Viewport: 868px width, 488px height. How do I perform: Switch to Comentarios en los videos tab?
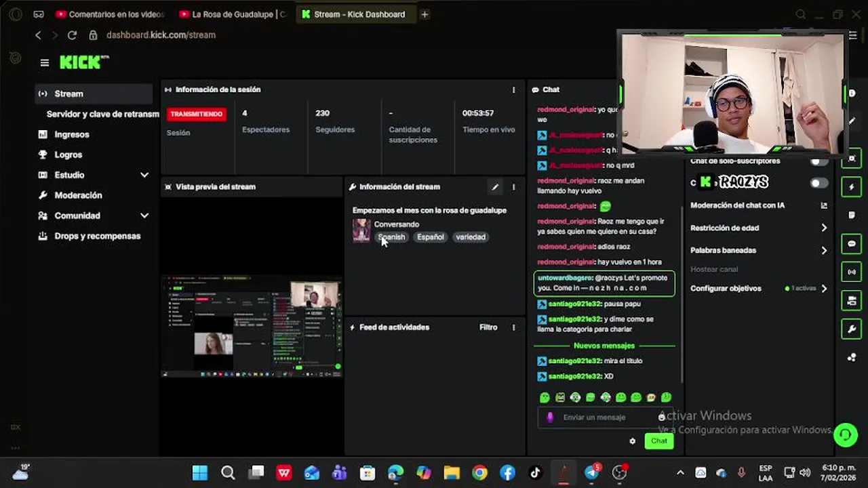[111, 14]
